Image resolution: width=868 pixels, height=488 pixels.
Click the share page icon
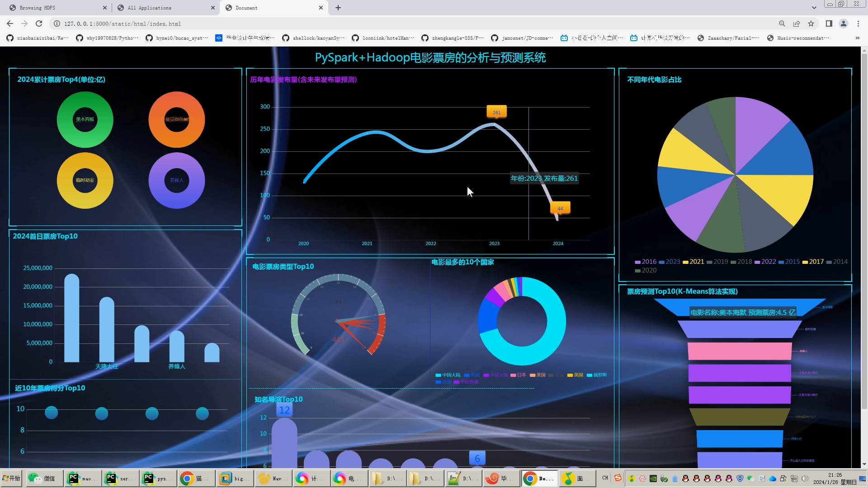pyautogui.click(x=797, y=23)
